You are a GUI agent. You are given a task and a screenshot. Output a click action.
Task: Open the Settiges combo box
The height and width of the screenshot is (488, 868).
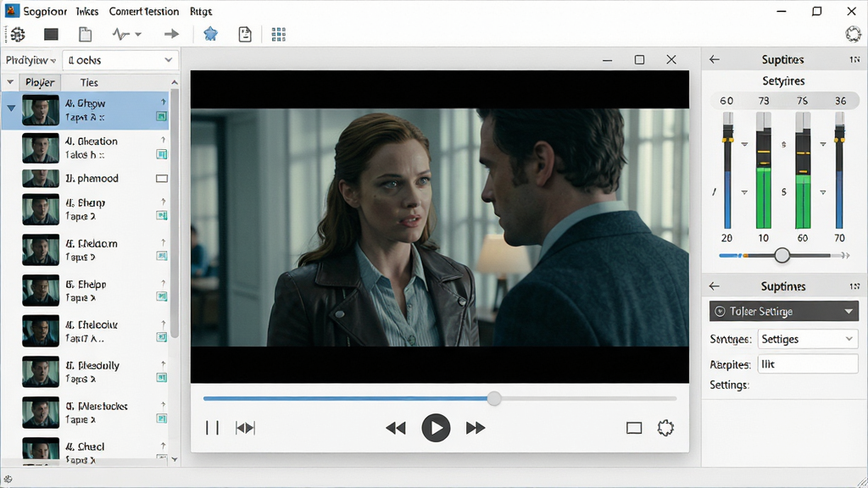[x=808, y=339]
